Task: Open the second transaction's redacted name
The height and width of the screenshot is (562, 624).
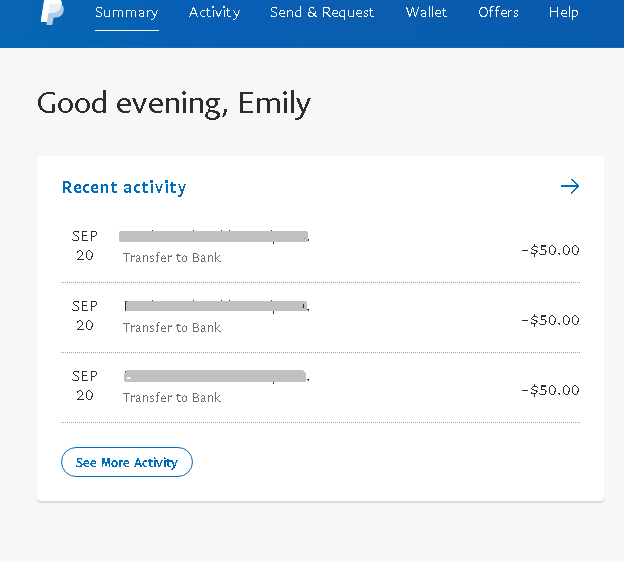Action: tap(215, 306)
